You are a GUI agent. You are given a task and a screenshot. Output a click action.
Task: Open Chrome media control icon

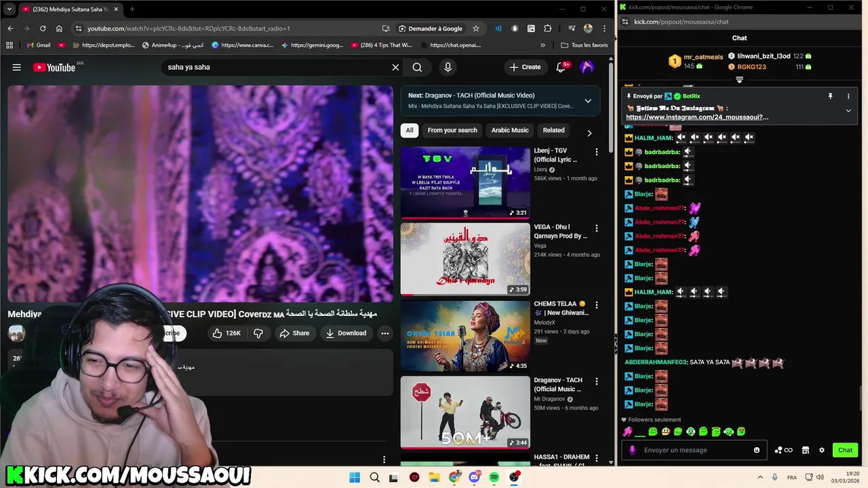(x=572, y=28)
